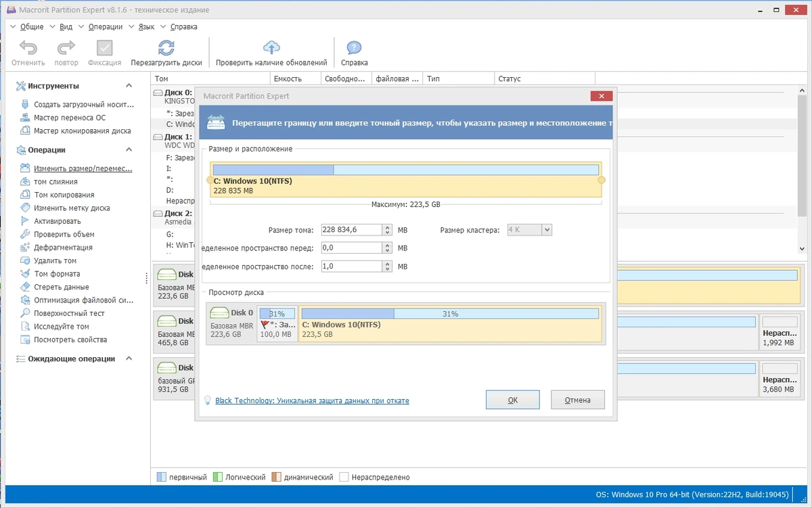Click the первичный legend swatch
This screenshot has width=812, height=508.
point(160,477)
